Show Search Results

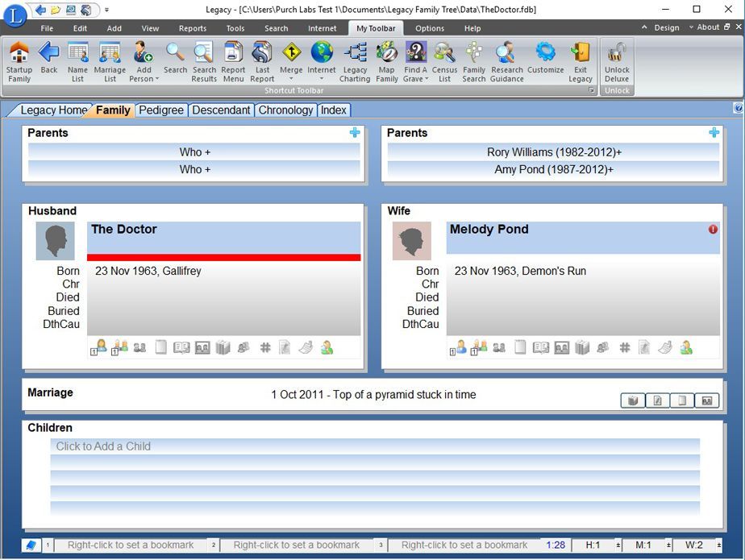tap(204, 62)
